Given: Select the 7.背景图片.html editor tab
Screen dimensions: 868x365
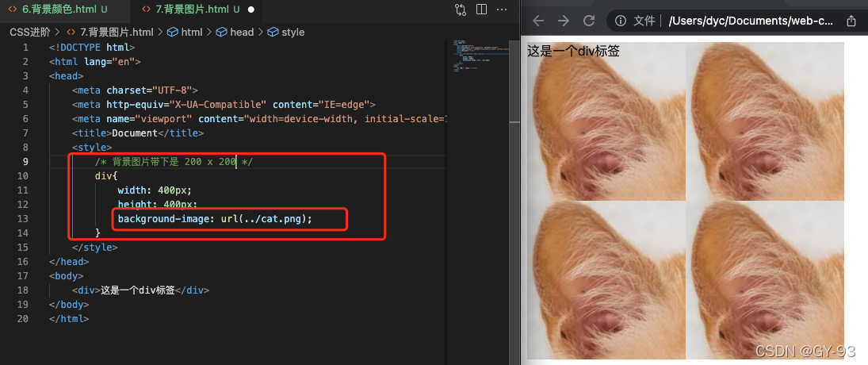Looking at the screenshot, I should pyautogui.click(x=190, y=10).
